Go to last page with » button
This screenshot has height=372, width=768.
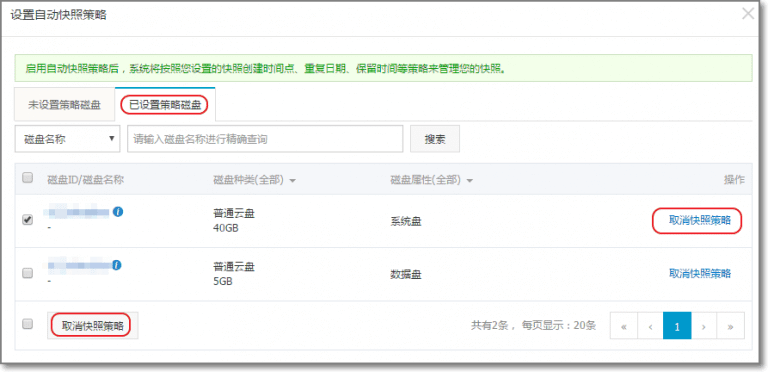[x=731, y=326]
